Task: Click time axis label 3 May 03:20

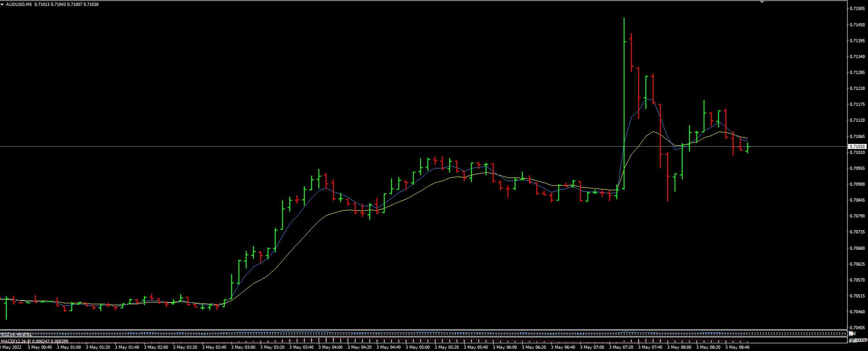Action: (x=272, y=347)
